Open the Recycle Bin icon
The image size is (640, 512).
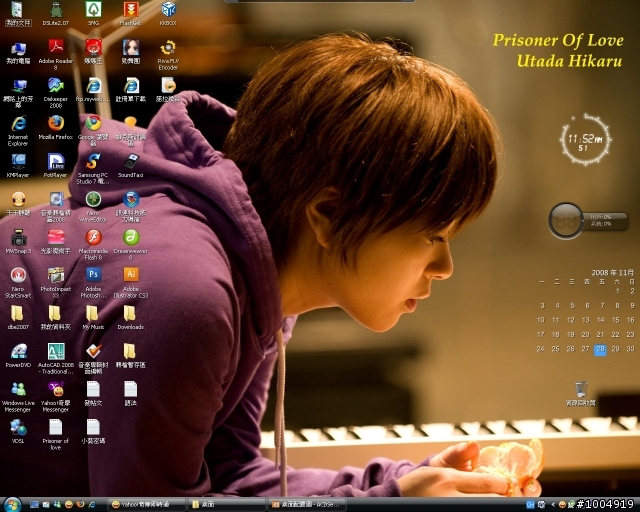coord(581,394)
